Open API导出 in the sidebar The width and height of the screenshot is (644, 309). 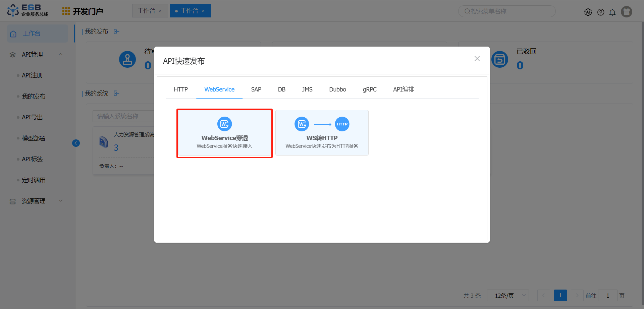point(32,117)
